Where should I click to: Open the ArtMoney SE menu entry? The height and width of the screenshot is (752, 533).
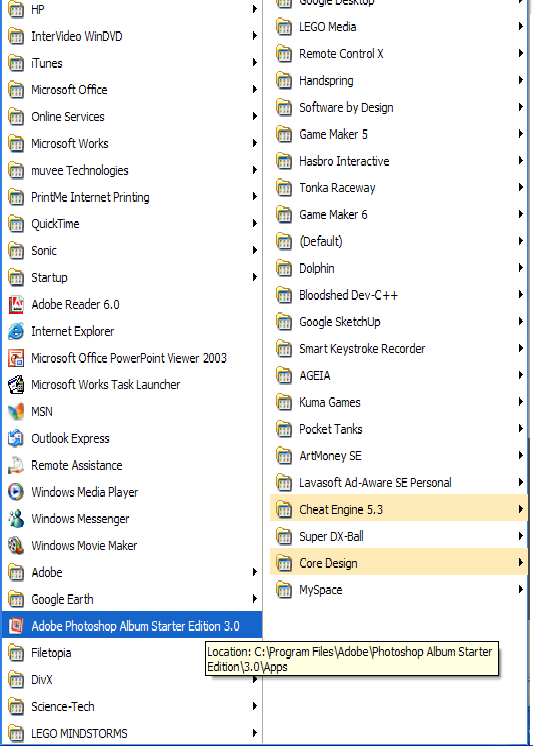tap(398, 456)
